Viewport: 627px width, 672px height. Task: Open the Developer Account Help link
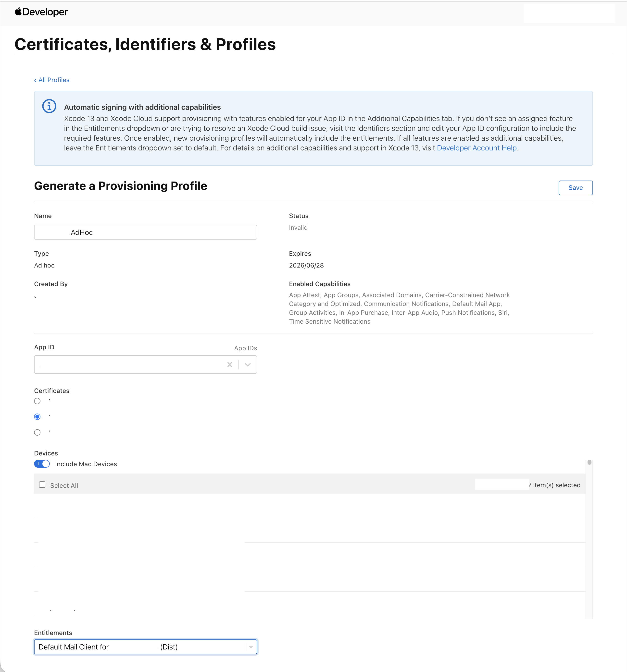pyautogui.click(x=477, y=148)
